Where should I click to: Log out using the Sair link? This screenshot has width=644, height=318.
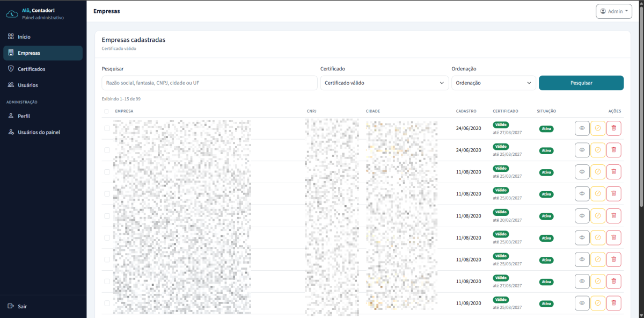click(43, 306)
